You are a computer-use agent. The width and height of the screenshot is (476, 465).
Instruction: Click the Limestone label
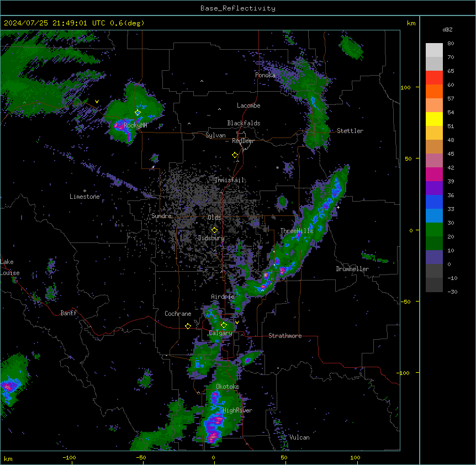click(x=84, y=197)
